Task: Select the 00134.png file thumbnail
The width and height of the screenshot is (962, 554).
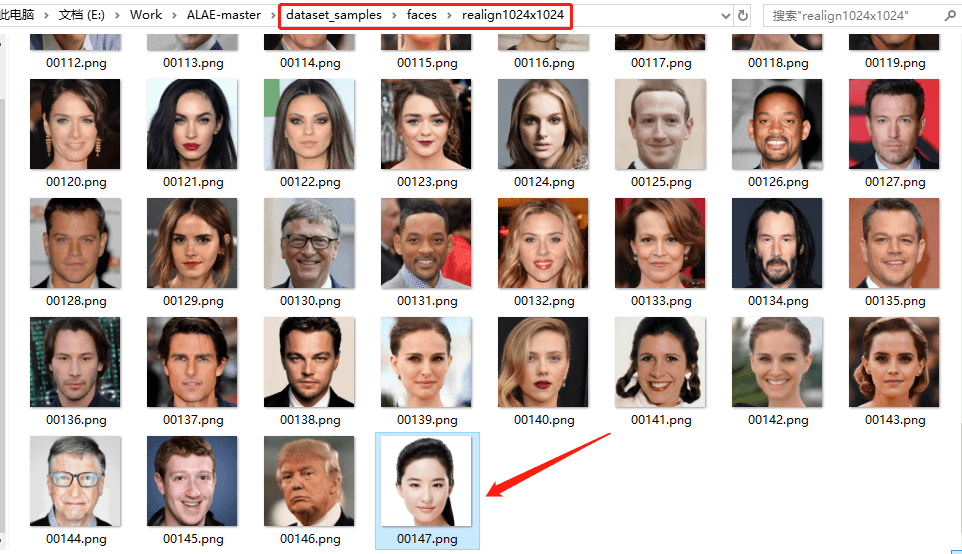Action: tap(778, 253)
